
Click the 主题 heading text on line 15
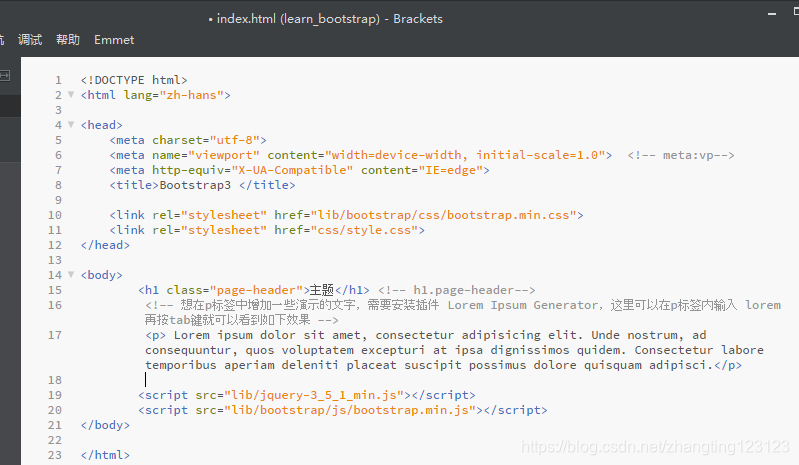pyautogui.click(x=322, y=290)
